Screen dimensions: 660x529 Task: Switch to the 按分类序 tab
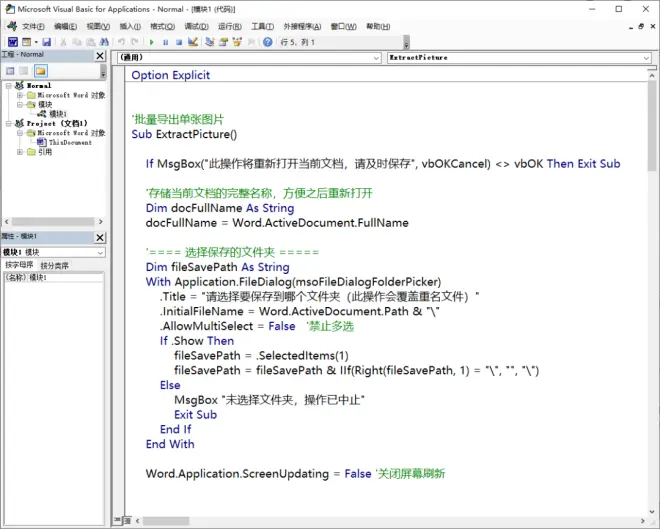tap(54, 265)
